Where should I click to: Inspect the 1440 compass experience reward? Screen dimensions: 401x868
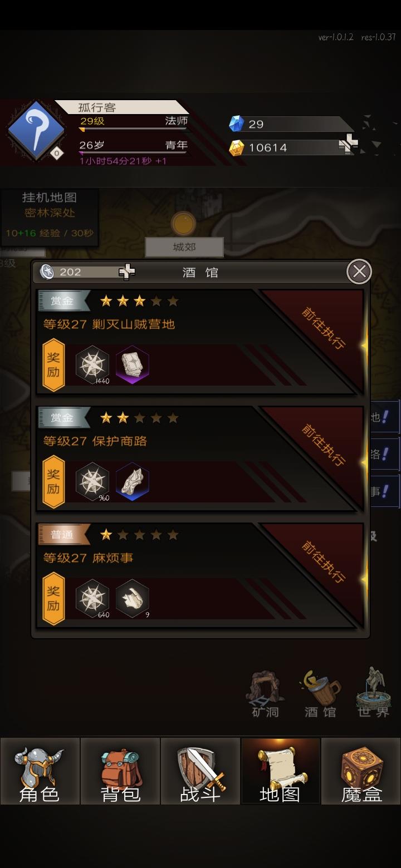[x=92, y=364]
